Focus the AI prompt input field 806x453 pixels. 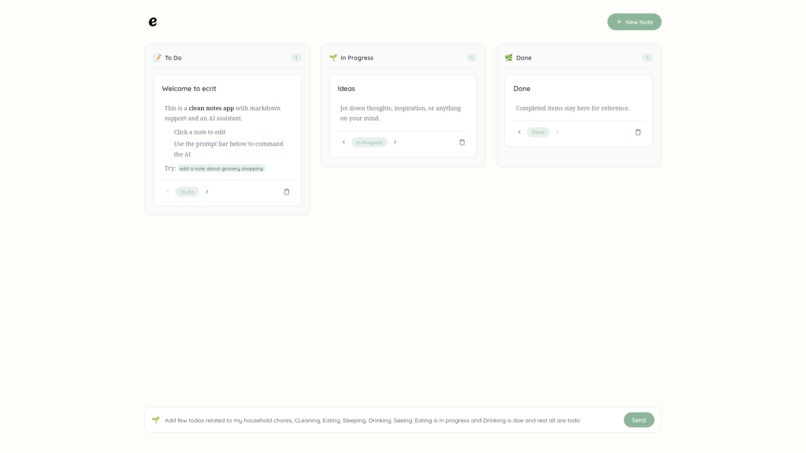pos(391,420)
